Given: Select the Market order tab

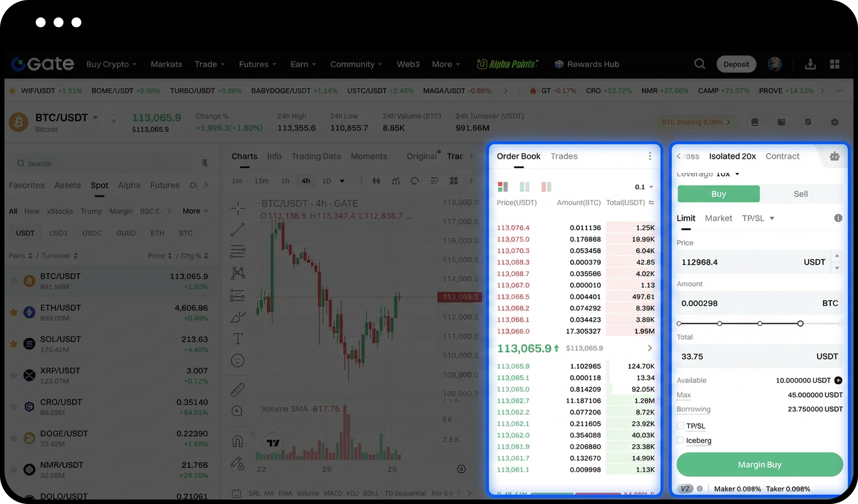Looking at the screenshot, I should (x=718, y=218).
